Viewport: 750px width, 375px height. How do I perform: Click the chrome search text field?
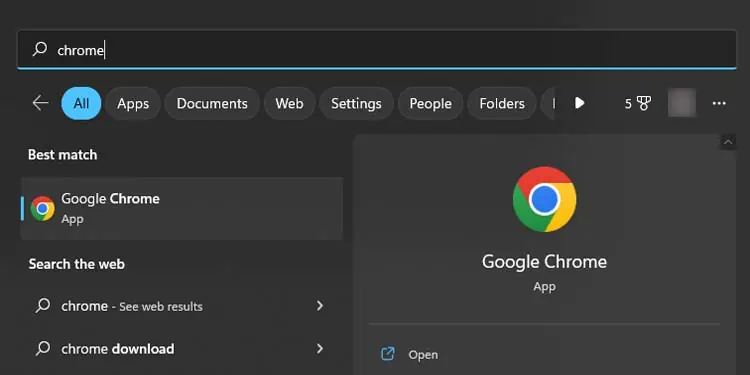click(377, 49)
